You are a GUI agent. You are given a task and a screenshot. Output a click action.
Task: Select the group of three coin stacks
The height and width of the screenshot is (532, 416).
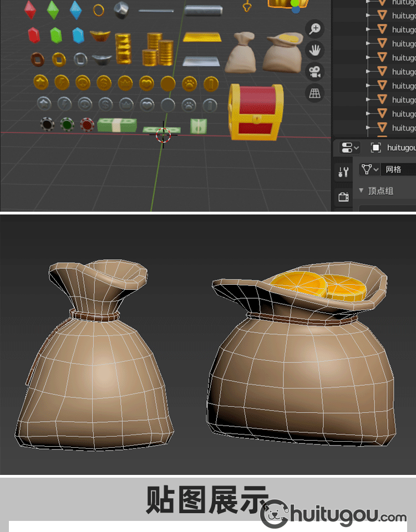coord(158,49)
